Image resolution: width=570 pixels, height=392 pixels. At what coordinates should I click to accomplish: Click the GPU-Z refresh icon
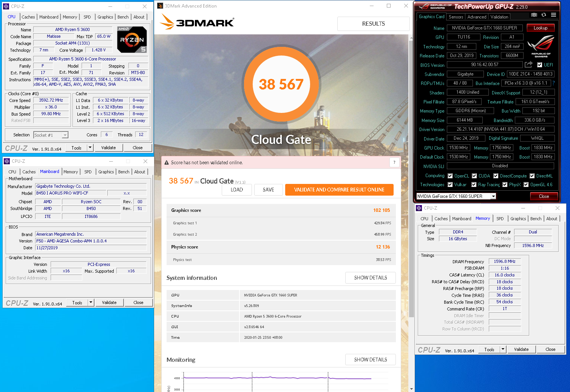(x=544, y=15)
